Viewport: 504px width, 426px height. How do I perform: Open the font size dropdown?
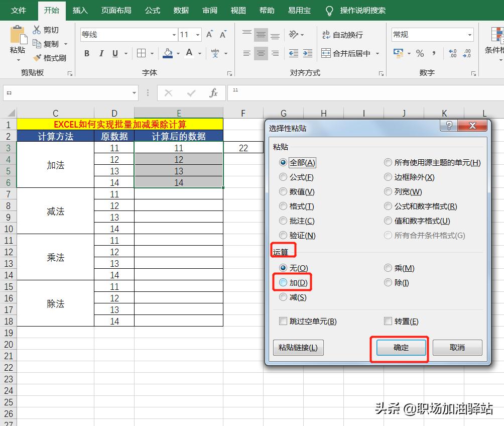click(x=198, y=34)
